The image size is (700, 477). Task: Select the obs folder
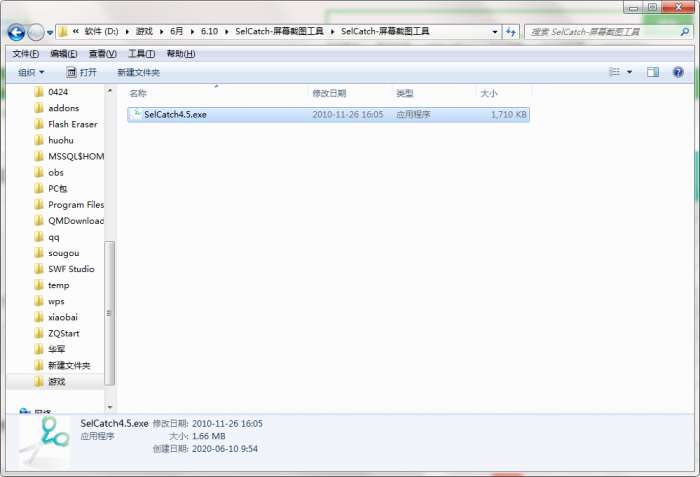(56, 172)
